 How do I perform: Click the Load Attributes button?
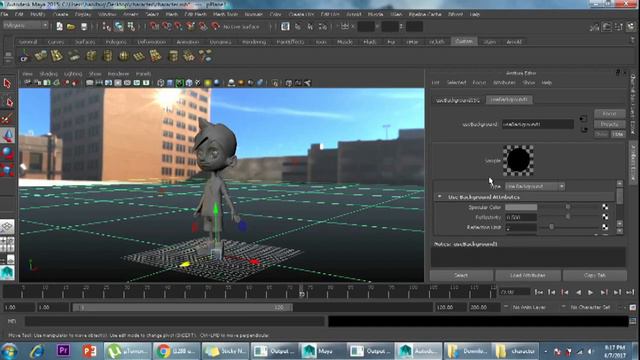[528, 276]
